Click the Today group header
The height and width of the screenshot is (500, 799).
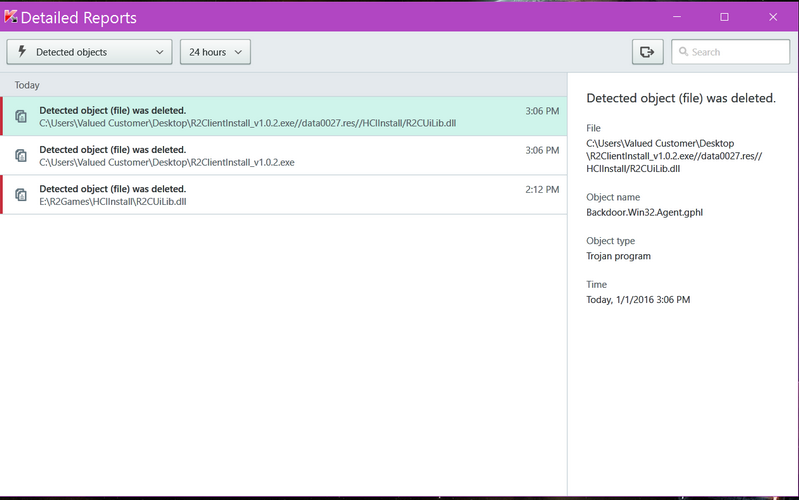pos(27,85)
